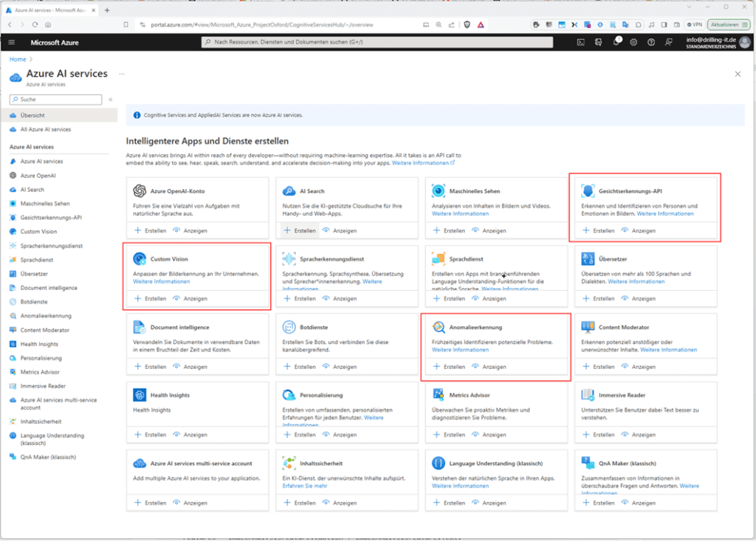The width and height of the screenshot is (756, 541).
Task: Click the Brave shields icon in address bar
Action: click(467, 24)
